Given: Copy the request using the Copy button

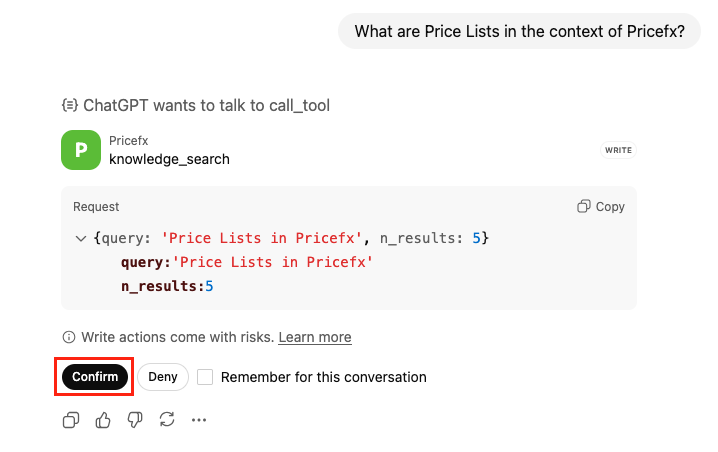Looking at the screenshot, I should point(601,207).
